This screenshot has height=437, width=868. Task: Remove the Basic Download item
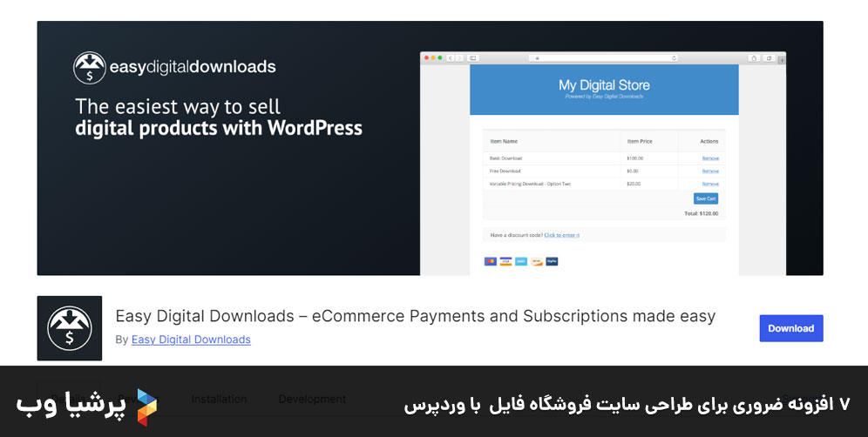pyautogui.click(x=710, y=158)
